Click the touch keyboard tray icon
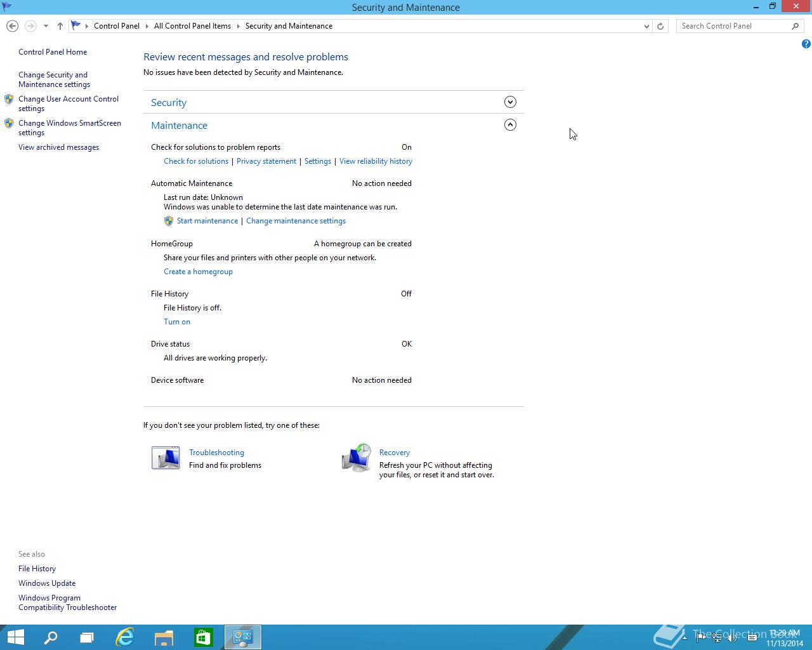 (x=752, y=638)
